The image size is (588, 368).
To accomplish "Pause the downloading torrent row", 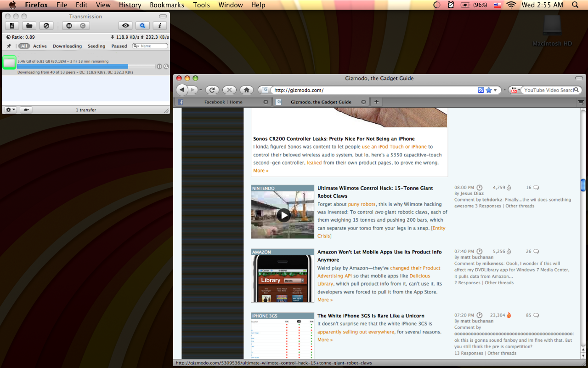I will tap(159, 66).
